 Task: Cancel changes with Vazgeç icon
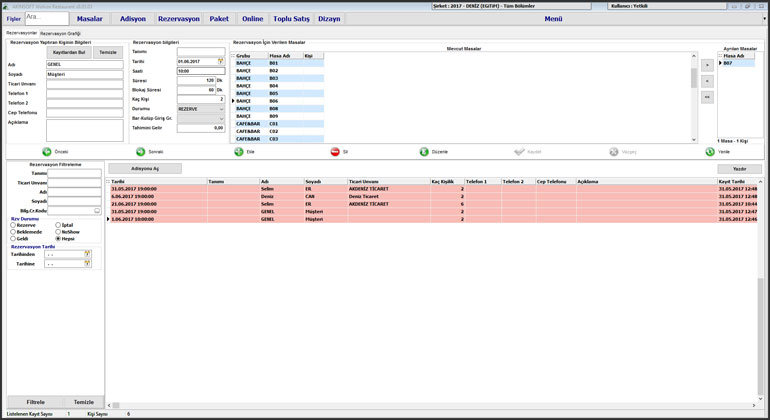point(613,152)
